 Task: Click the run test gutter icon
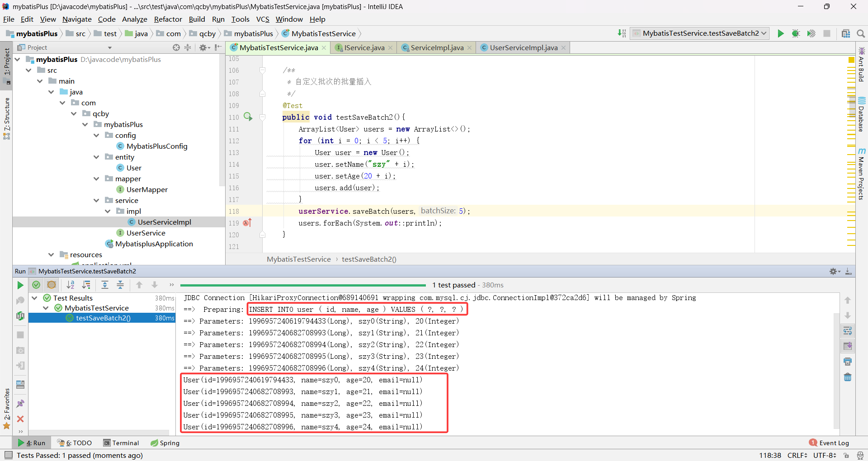[248, 117]
